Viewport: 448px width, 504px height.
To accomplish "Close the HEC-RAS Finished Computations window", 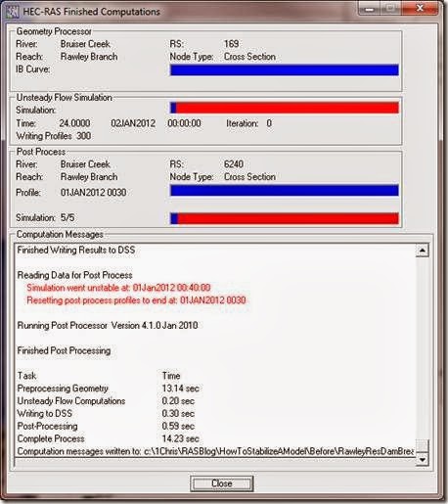I will (421, 9).
